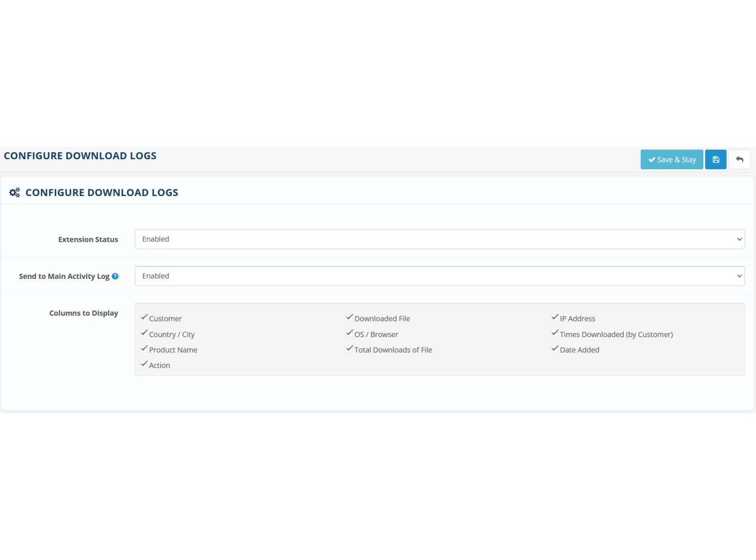Image resolution: width=756 pixels, height=560 pixels.
Task: Open the Send to Main Activity Log dropdown
Action: pos(439,276)
